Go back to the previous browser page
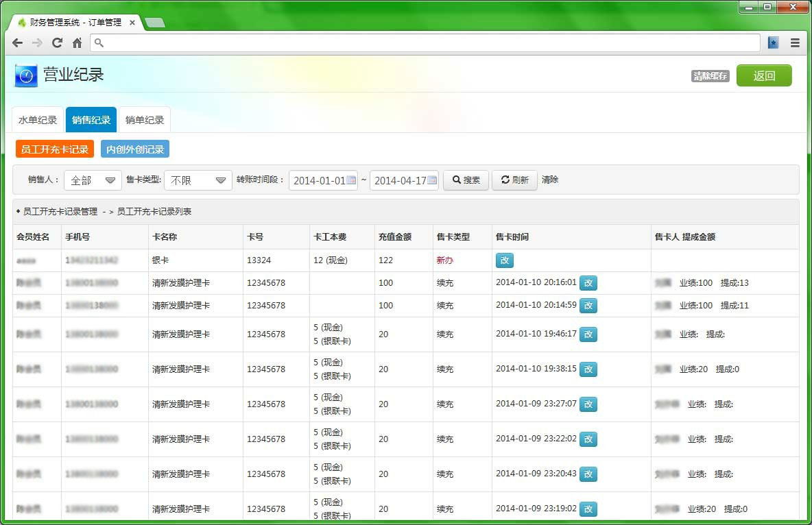Image resolution: width=812 pixels, height=525 pixels. 18,43
